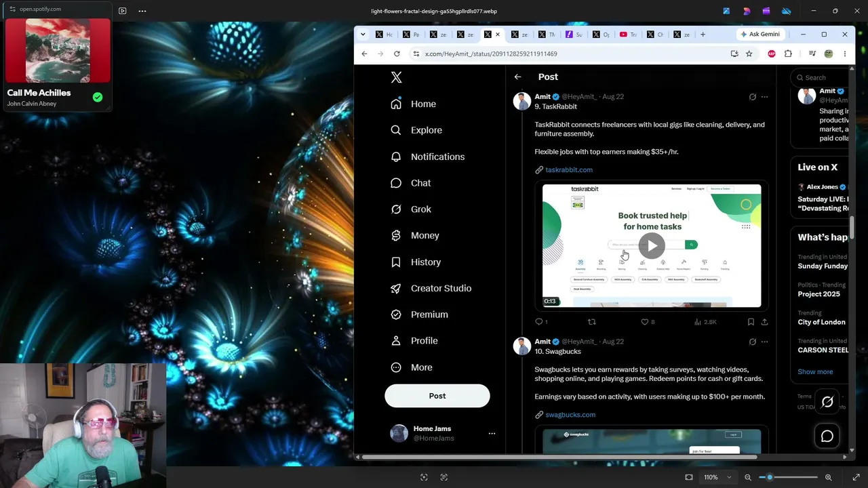Open more options on TaskRabbit post

pos(764,97)
